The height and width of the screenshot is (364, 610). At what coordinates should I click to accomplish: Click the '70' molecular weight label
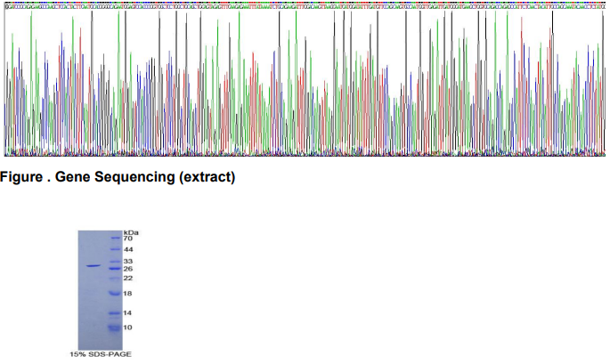127,239
